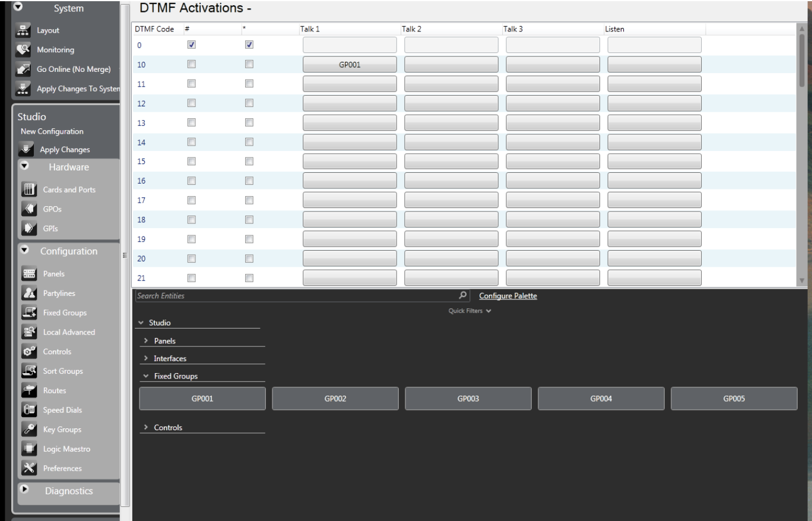Click the GPOs sidebar icon
This screenshot has width=812, height=521.
tap(26, 209)
